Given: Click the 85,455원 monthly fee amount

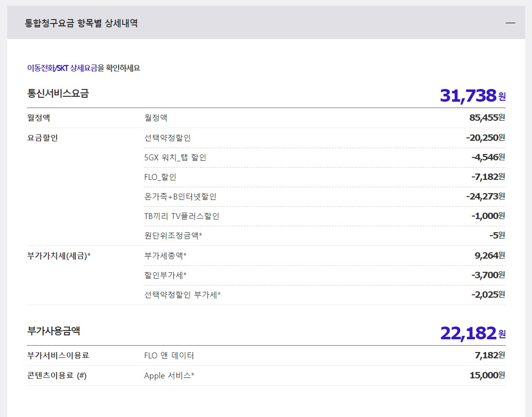Looking at the screenshot, I should tap(487, 118).
